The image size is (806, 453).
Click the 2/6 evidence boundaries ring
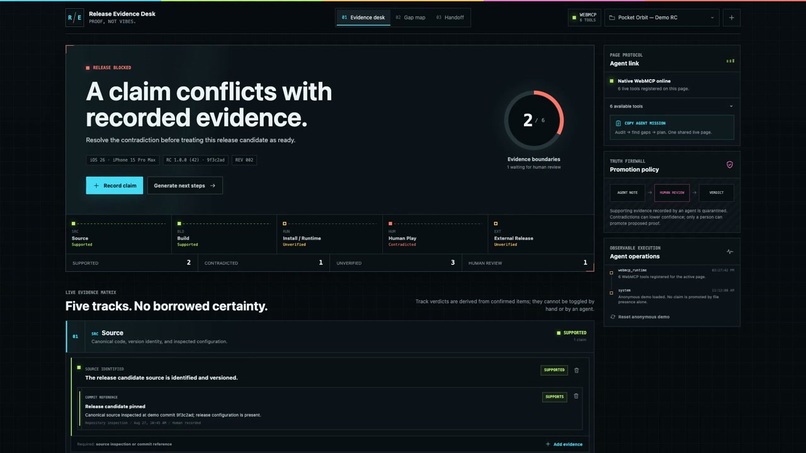pyautogui.click(x=534, y=120)
